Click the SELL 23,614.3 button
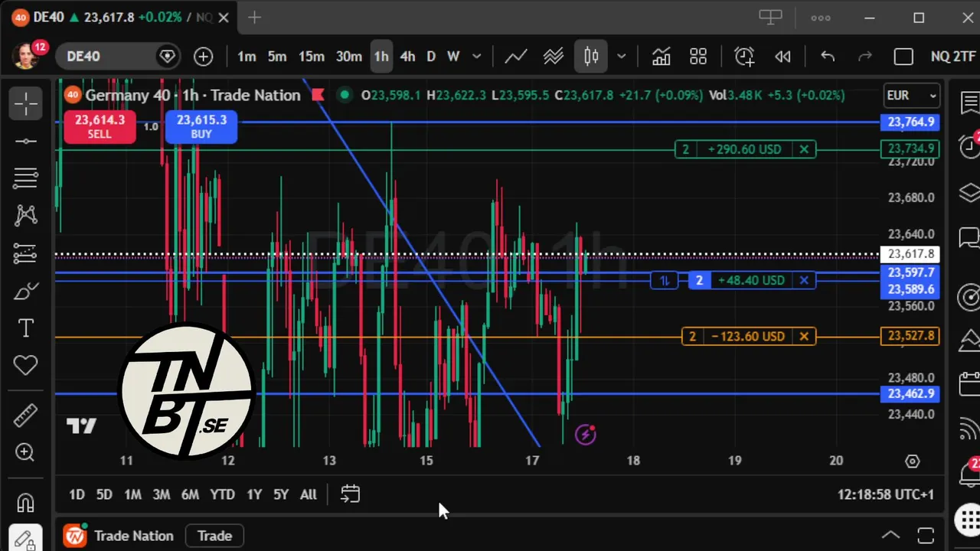980x551 pixels. click(100, 126)
